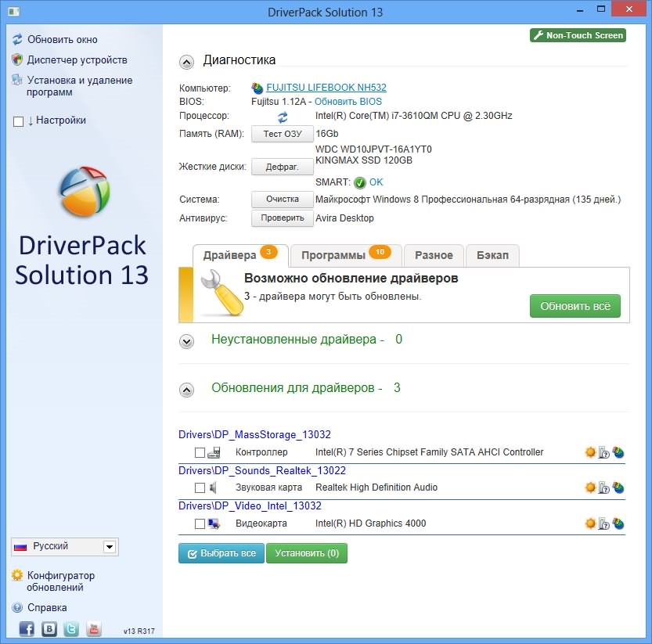Tick the Звуковая карта checkbox

[x=200, y=487]
